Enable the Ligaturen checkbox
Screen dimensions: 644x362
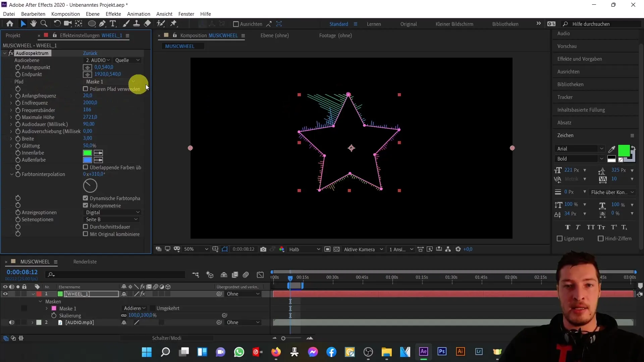pos(559,239)
